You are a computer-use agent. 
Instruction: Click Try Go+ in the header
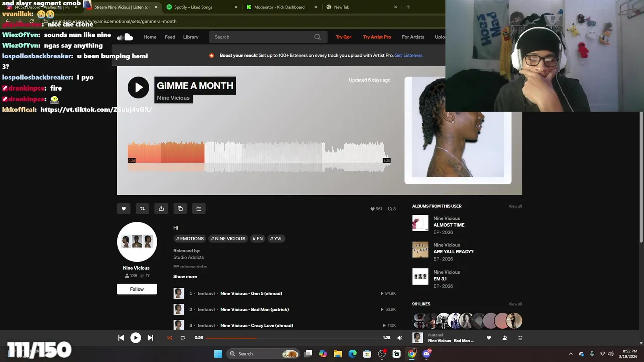click(344, 37)
